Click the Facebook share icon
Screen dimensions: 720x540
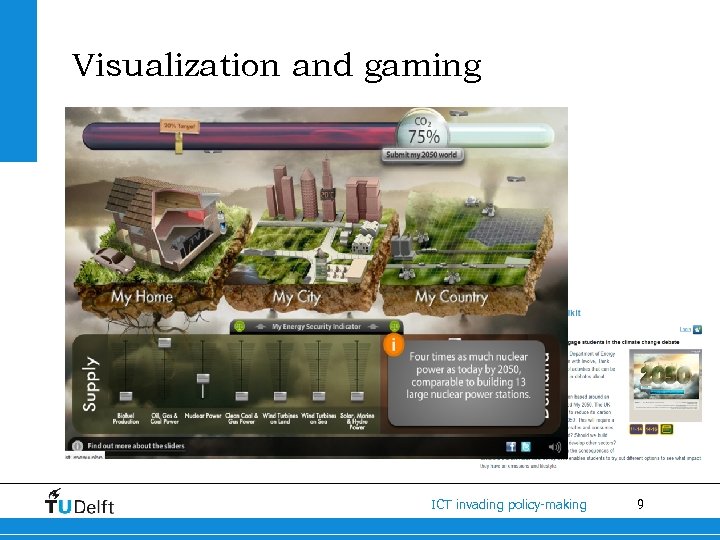click(511, 446)
